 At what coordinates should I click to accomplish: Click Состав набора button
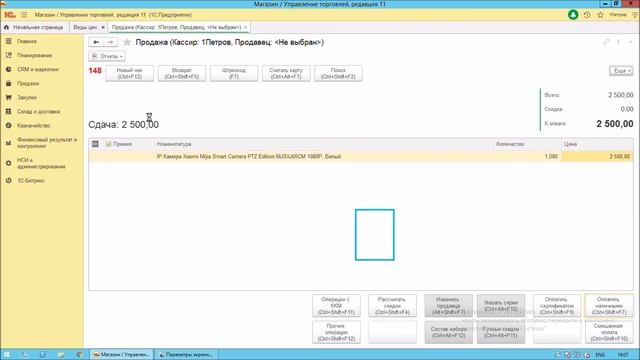click(449, 332)
